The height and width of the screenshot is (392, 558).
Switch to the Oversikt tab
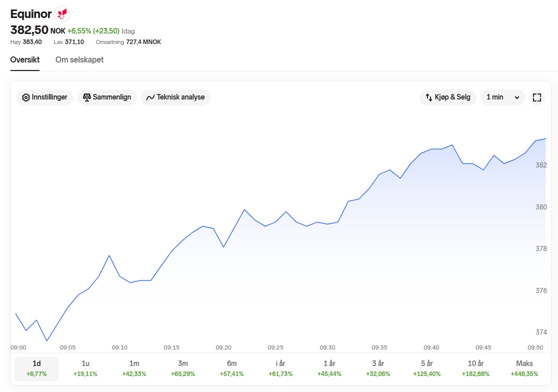pyautogui.click(x=25, y=60)
